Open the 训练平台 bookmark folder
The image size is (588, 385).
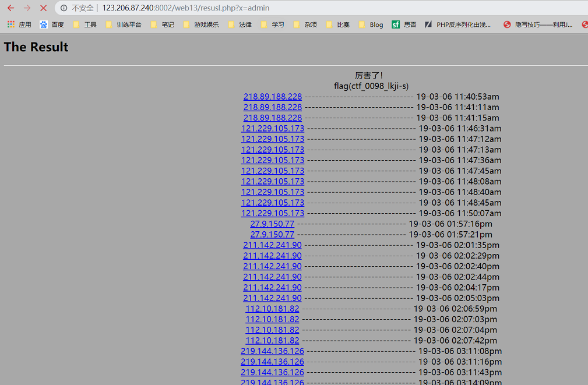click(x=124, y=24)
